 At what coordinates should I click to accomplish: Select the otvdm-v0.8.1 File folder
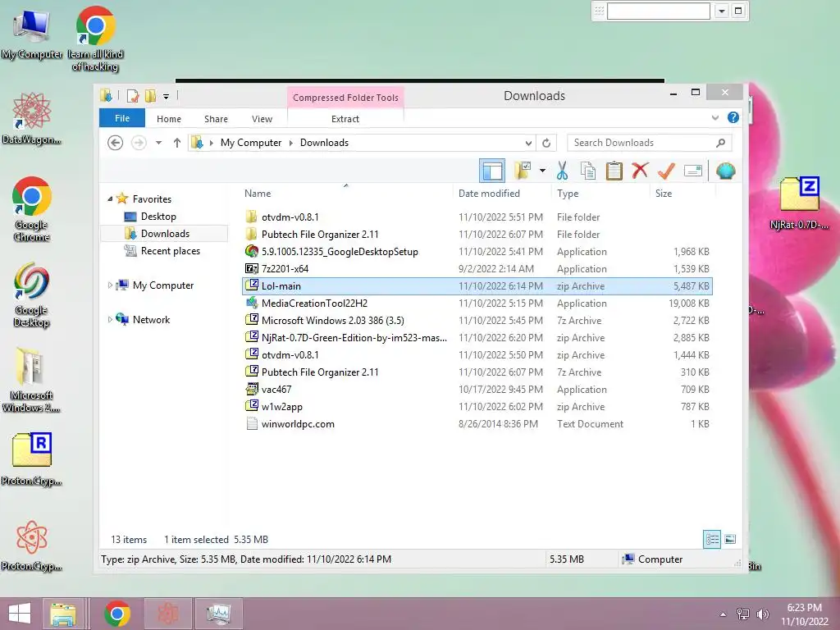[477, 217]
